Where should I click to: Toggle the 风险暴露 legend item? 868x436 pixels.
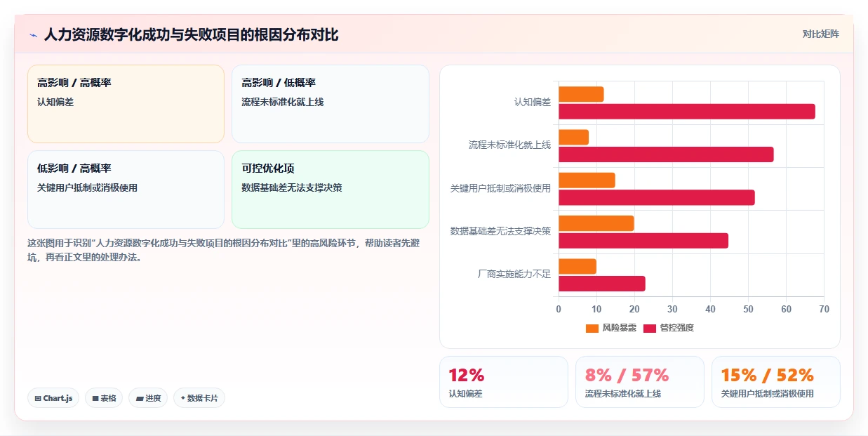tap(611, 328)
